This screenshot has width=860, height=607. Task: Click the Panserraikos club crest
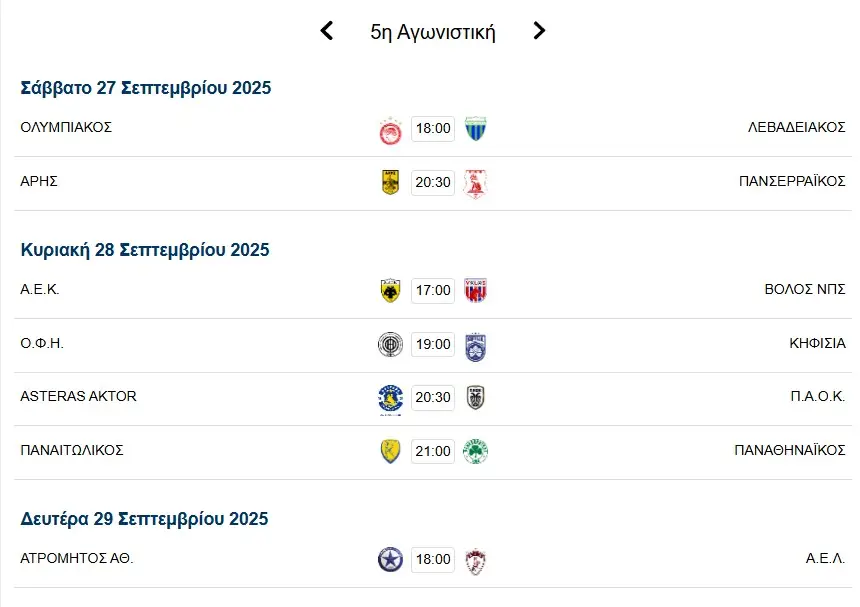[475, 183]
